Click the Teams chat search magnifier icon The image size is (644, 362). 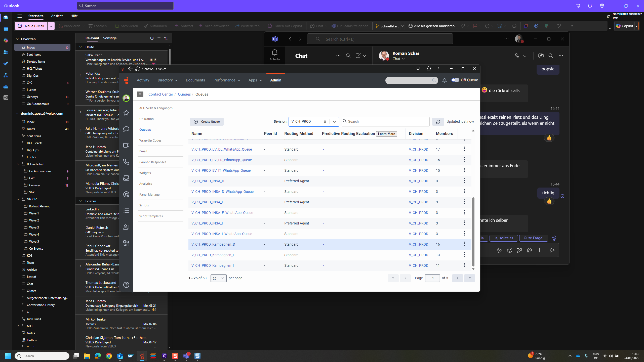point(348,56)
